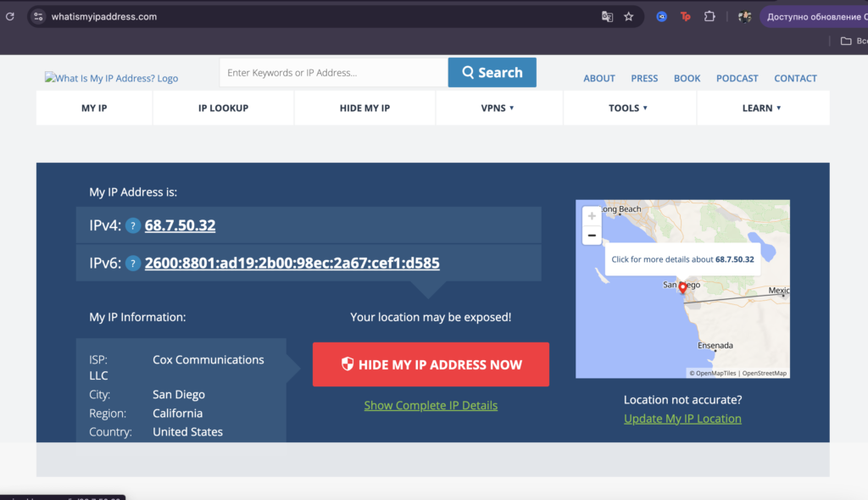
Task: Click the translate page icon
Action: click(x=607, y=17)
